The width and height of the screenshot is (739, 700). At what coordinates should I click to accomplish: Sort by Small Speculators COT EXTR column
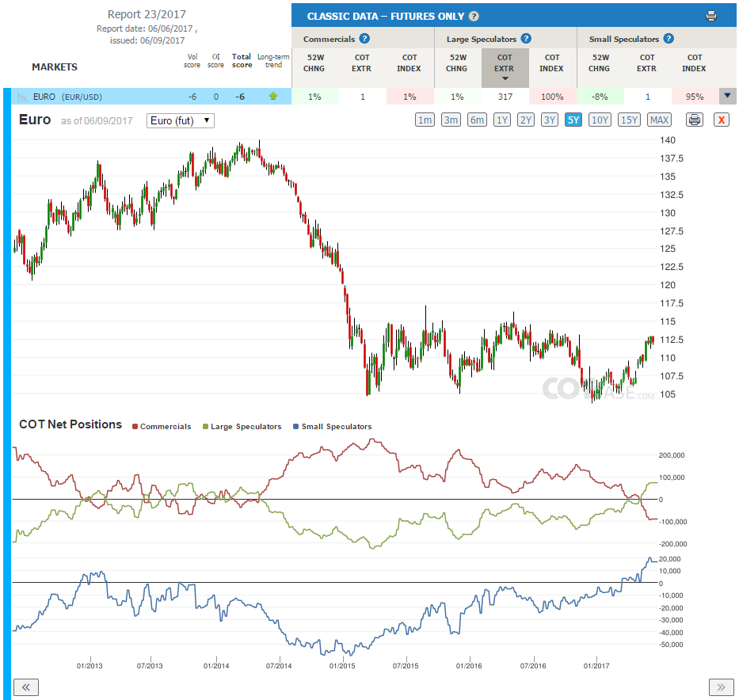pyautogui.click(x=646, y=63)
